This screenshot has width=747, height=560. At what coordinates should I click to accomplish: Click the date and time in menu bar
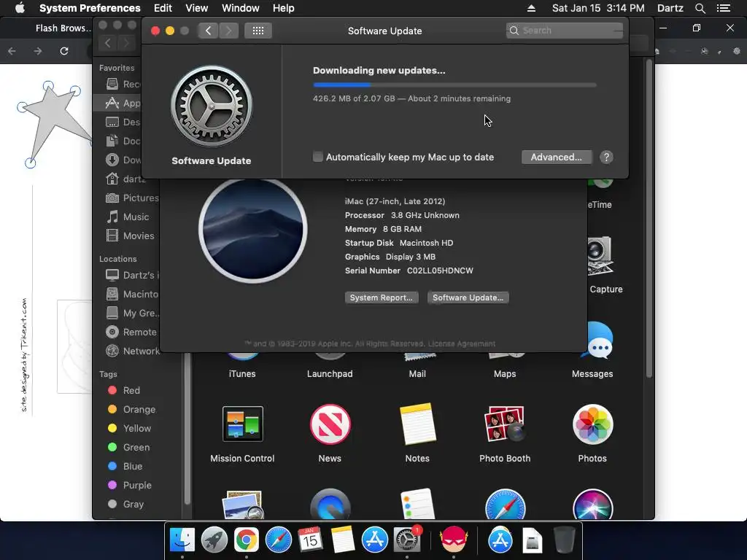point(598,8)
